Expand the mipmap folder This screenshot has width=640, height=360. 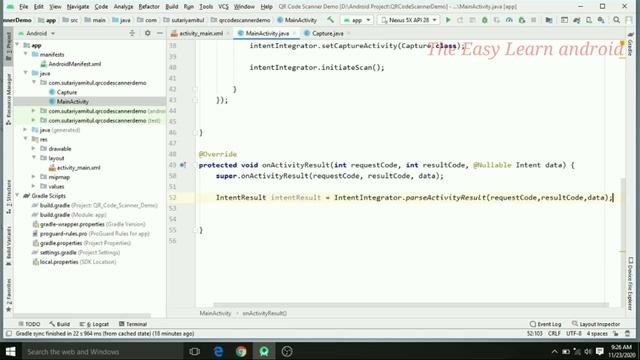[34, 177]
